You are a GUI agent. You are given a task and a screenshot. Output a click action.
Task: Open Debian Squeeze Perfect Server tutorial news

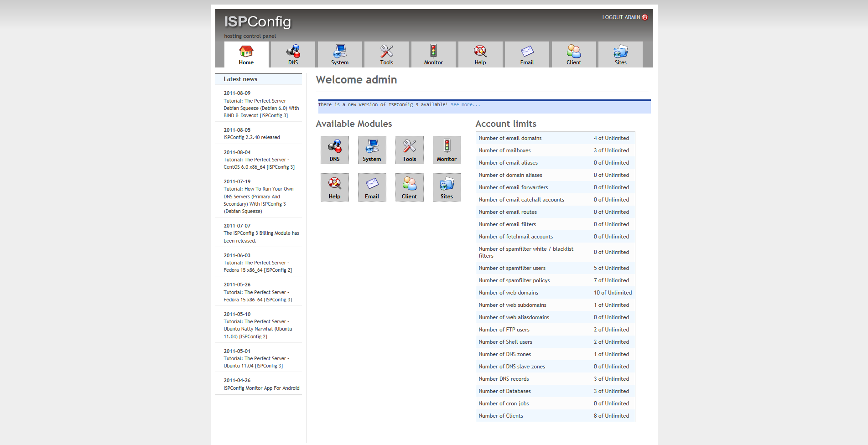pos(261,108)
